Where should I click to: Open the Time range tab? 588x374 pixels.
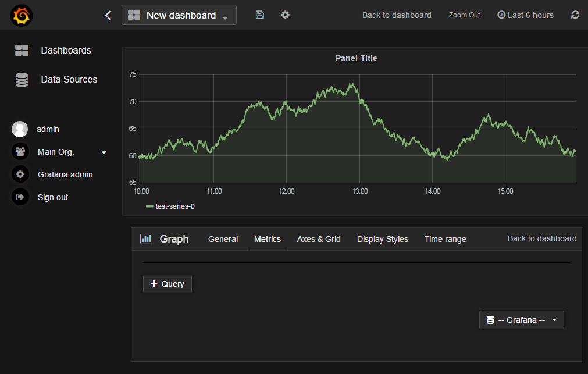pyautogui.click(x=446, y=239)
